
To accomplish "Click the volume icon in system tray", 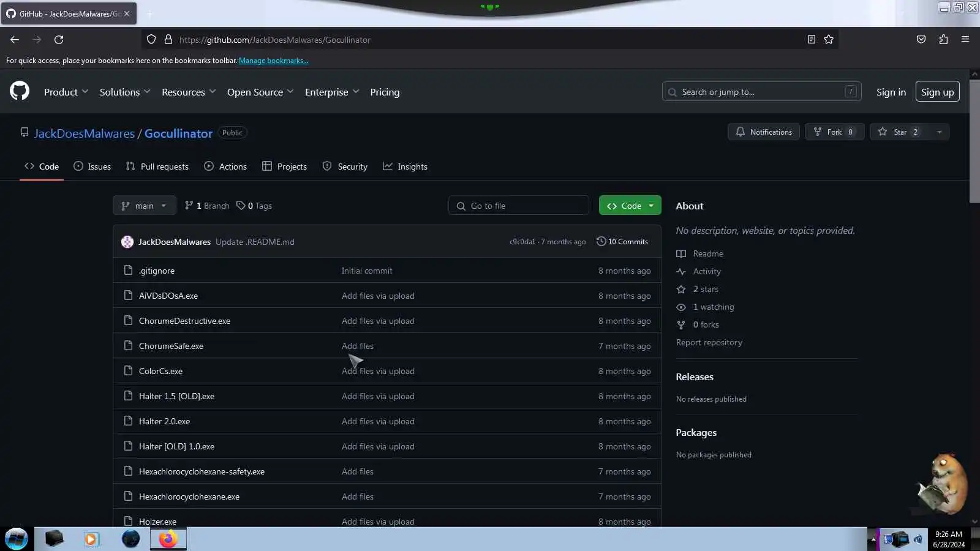I will (x=918, y=539).
